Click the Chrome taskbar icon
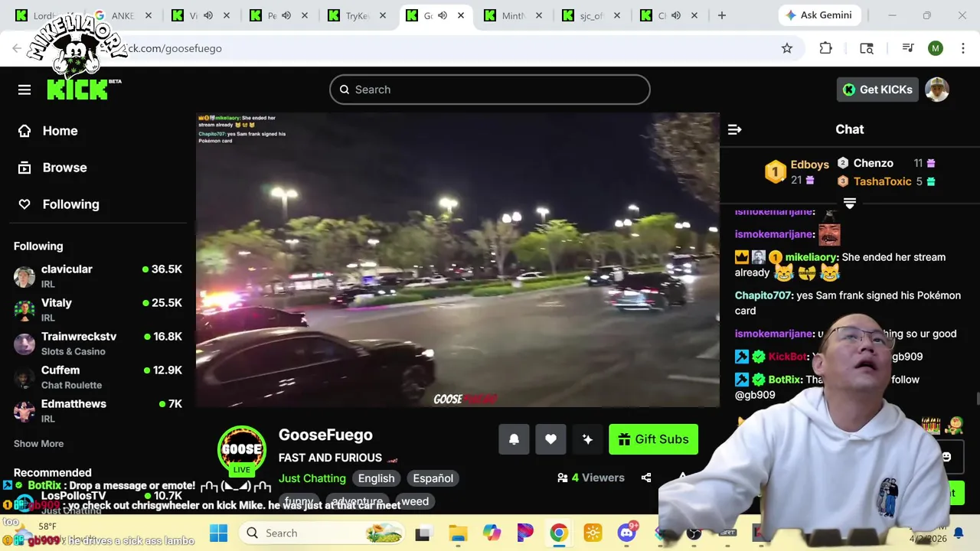Image resolution: width=980 pixels, height=551 pixels. tap(559, 533)
